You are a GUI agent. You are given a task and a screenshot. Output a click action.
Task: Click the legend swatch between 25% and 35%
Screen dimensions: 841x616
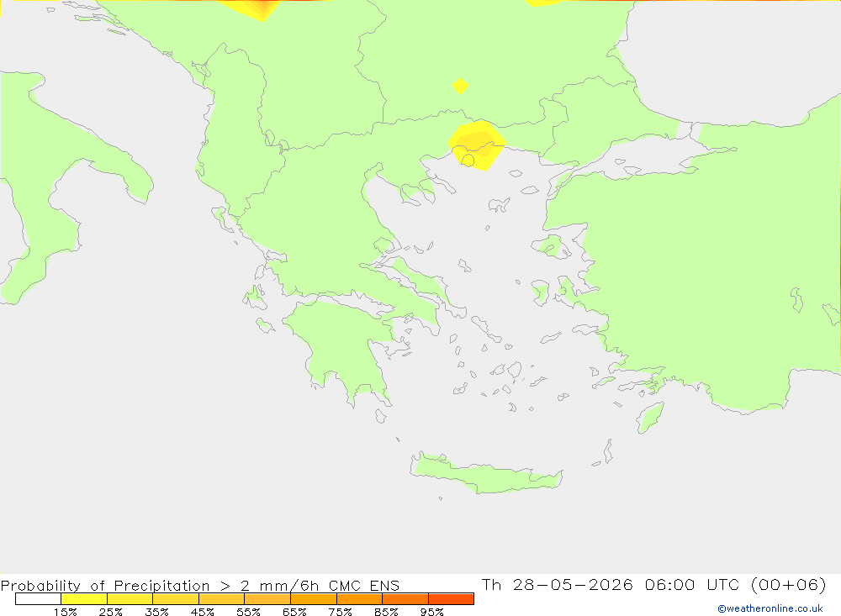[x=130, y=599]
